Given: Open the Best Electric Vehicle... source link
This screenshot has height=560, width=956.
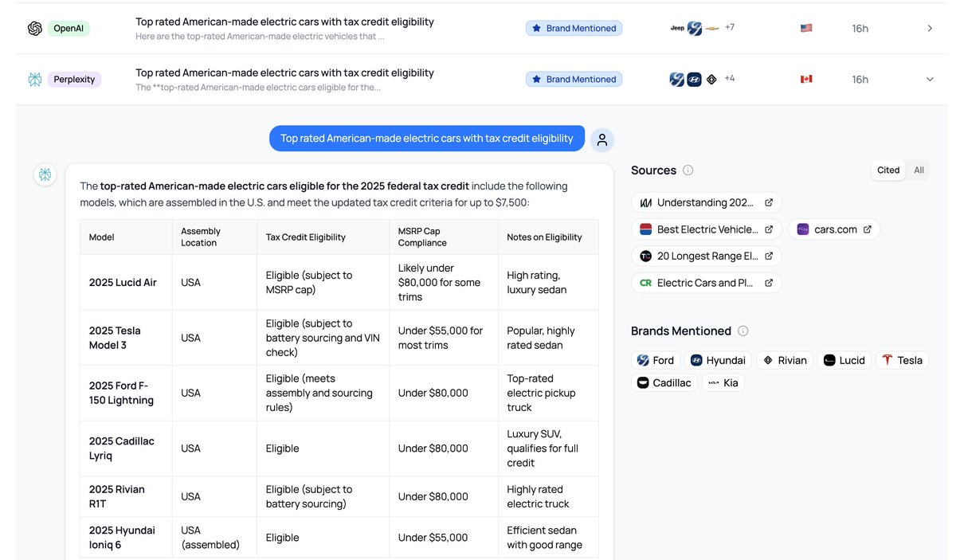Looking at the screenshot, I should 707,229.
